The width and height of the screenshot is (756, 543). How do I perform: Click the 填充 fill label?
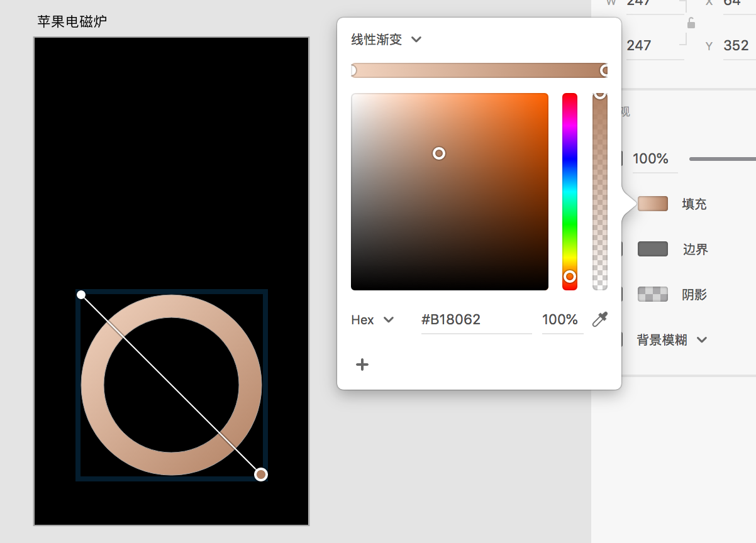(694, 204)
